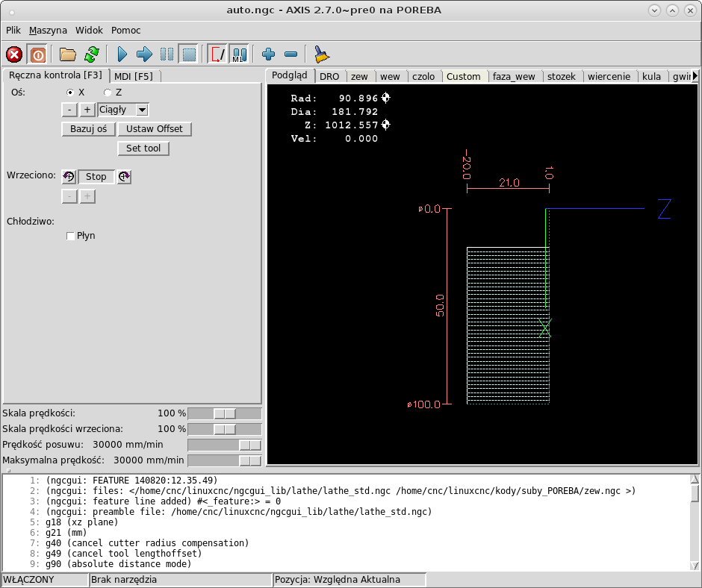Screen dimensions: 702x588
Task: Toggle the red Emergency Stop icon
Action: point(14,54)
